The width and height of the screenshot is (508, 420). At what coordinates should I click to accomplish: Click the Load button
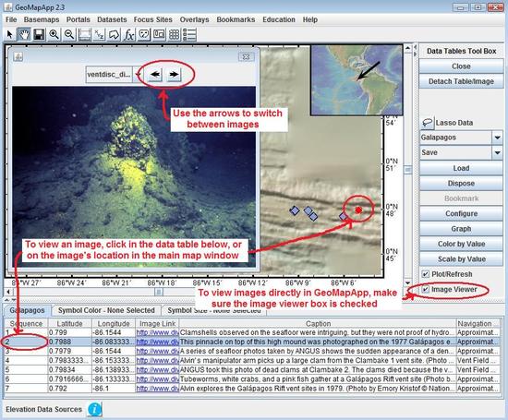[461, 168]
